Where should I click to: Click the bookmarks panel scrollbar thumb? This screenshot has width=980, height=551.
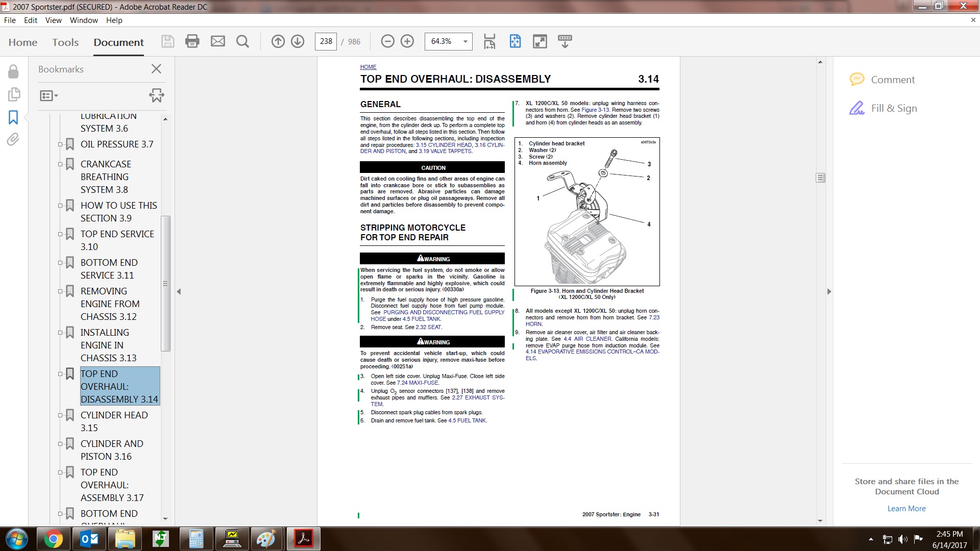pyautogui.click(x=165, y=283)
